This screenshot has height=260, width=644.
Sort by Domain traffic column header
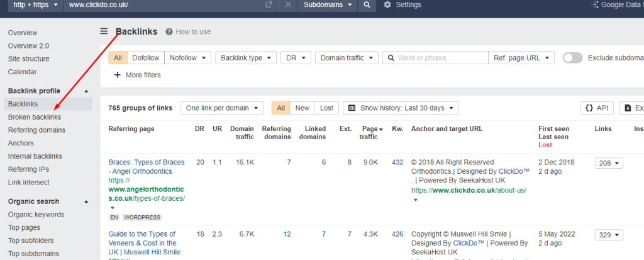242,133
